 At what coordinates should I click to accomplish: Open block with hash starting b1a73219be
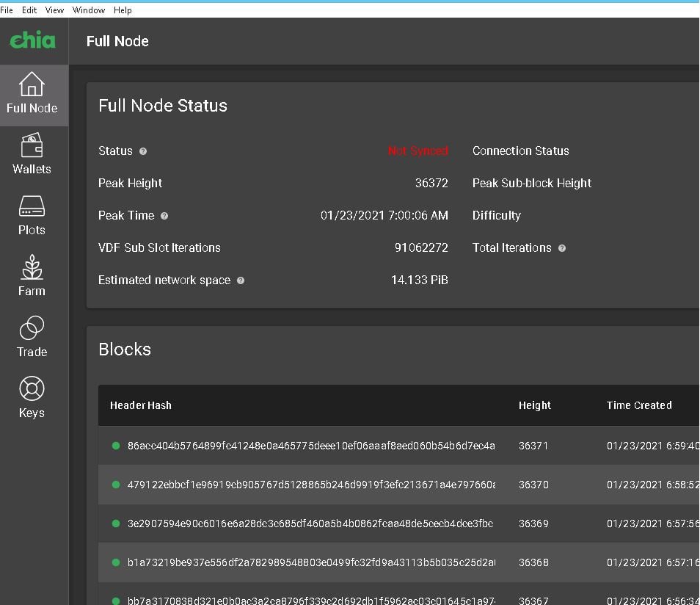point(311,562)
